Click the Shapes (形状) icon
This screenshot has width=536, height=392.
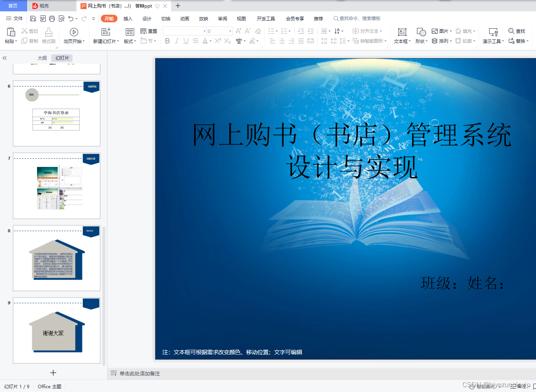(421, 32)
